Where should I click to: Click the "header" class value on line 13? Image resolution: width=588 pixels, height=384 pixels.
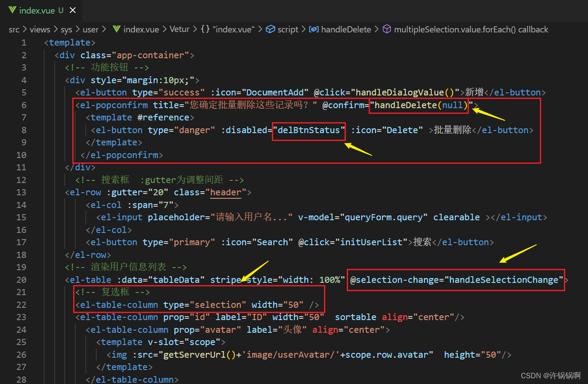[226, 192]
